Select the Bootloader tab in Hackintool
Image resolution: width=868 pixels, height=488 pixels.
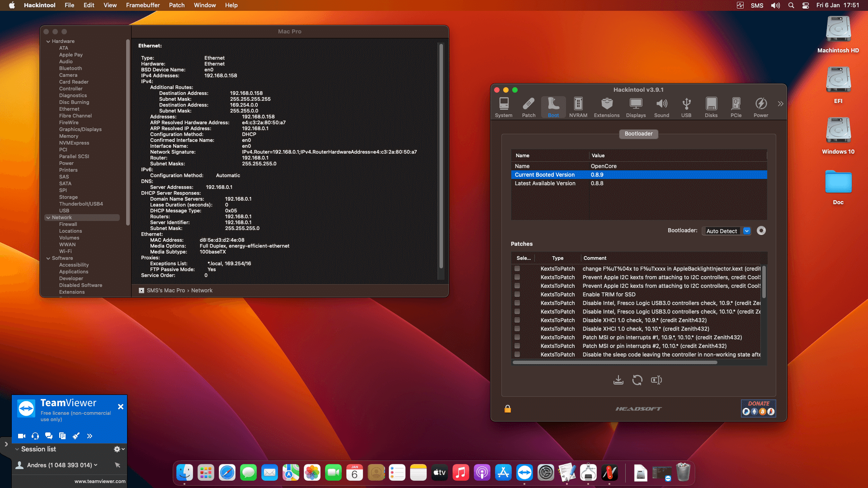[x=638, y=134]
